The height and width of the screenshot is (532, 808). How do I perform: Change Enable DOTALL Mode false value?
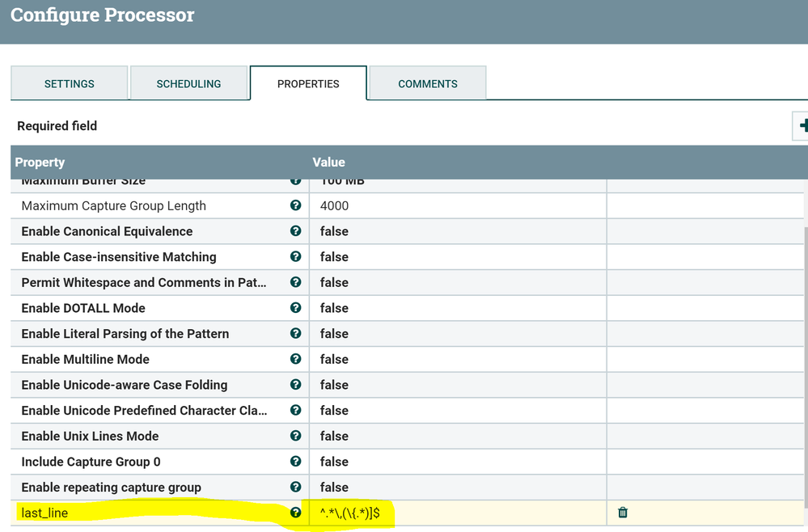(457, 308)
